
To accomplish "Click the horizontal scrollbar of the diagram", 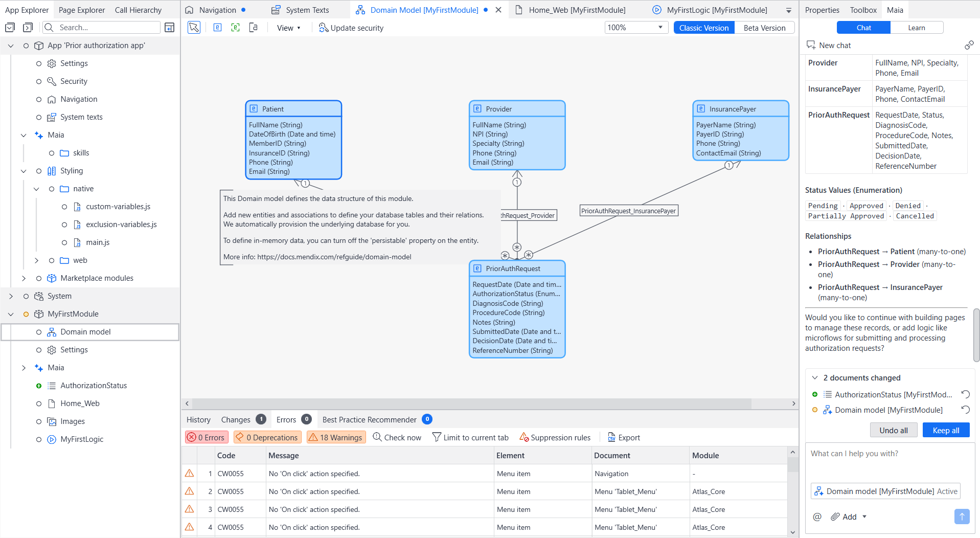I will pyautogui.click(x=471, y=403).
